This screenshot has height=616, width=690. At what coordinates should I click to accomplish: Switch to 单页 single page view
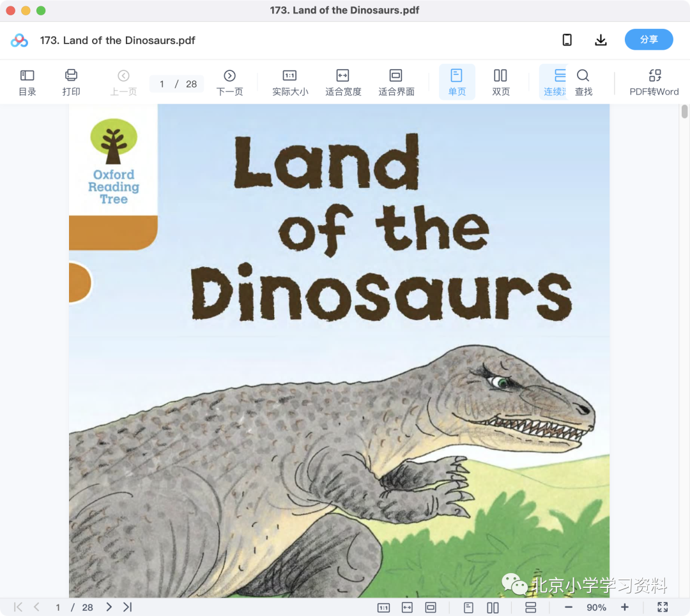point(457,82)
